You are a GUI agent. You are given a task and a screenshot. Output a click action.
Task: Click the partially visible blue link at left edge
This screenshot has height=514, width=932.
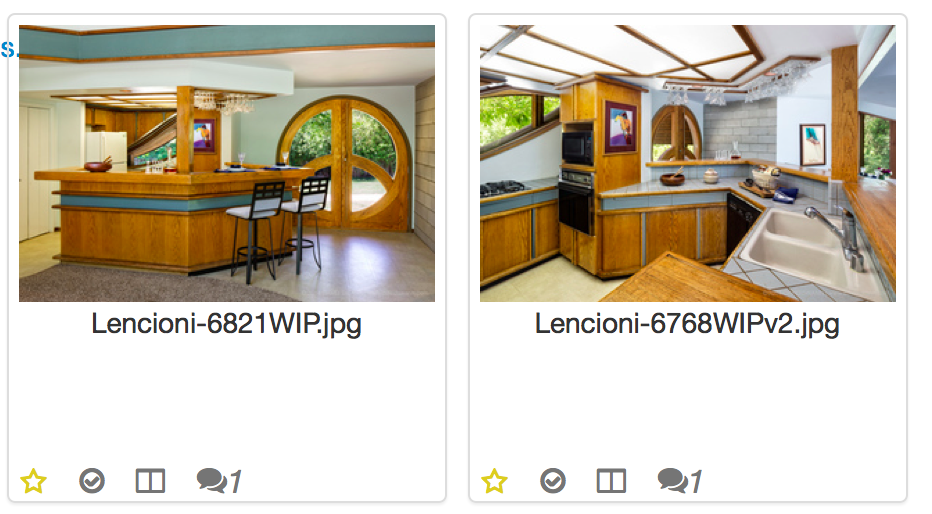click(x=7, y=49)
